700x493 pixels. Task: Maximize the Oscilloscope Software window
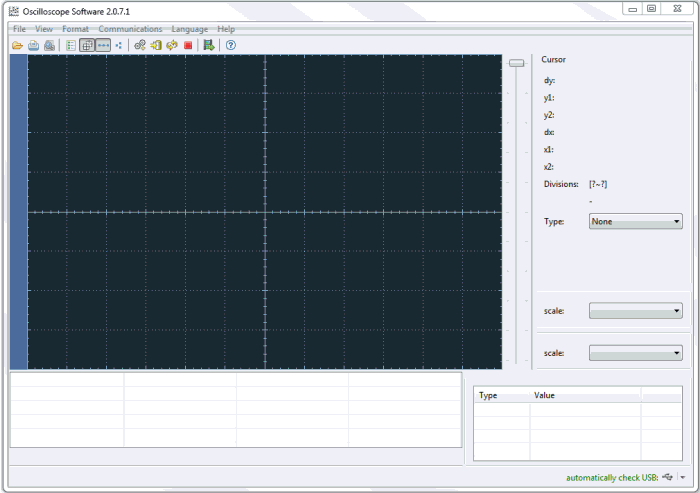point(651,9)
